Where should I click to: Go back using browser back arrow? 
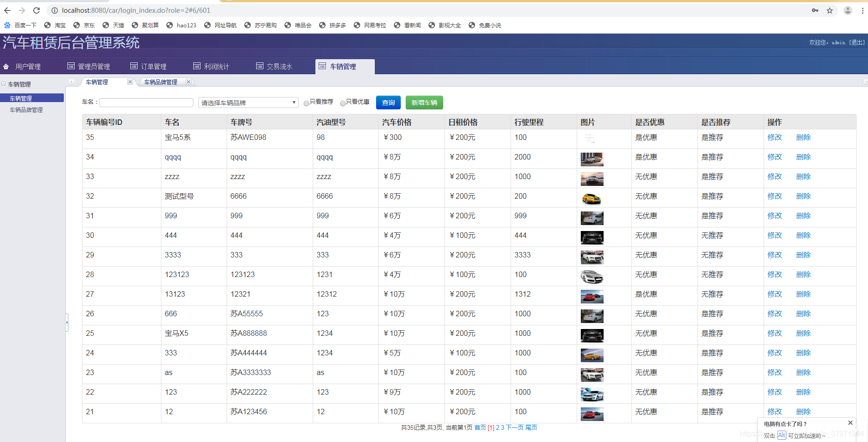[x=7, y=10]
